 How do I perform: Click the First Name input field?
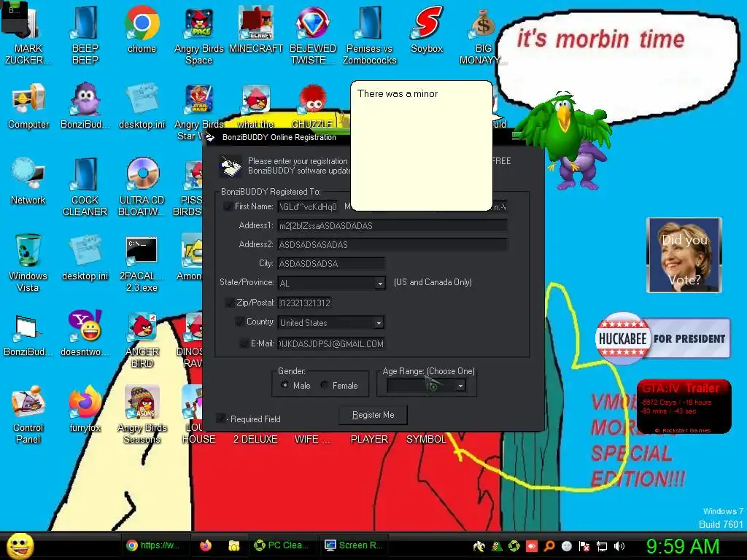coord(308,206)
